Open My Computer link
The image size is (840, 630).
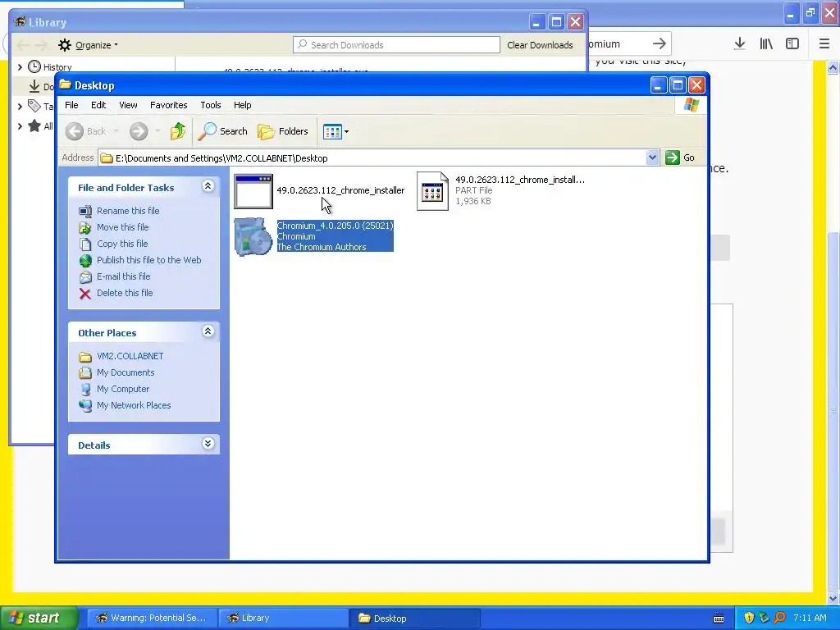[123, 390]
